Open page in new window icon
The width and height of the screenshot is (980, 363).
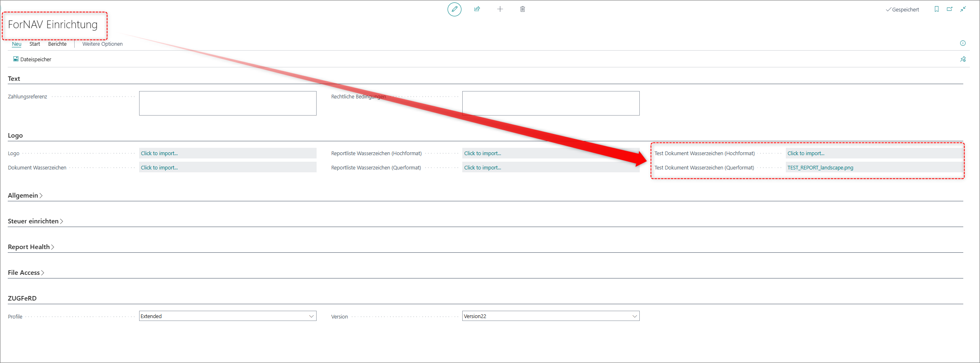(x=949, y=9)
